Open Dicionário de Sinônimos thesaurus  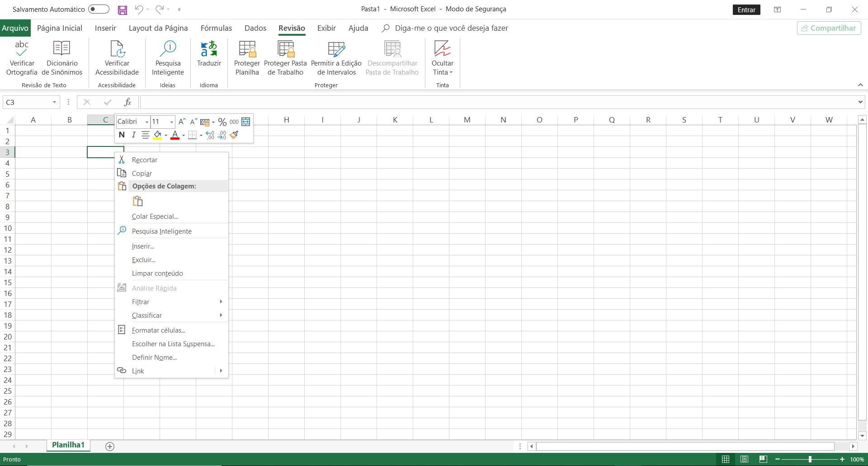[x=62, y=58]
